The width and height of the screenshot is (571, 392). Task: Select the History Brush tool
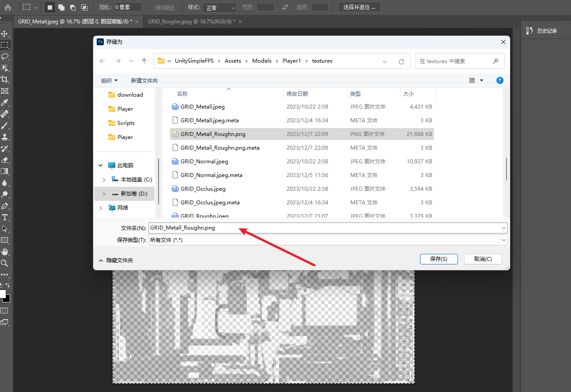(5, 148)
